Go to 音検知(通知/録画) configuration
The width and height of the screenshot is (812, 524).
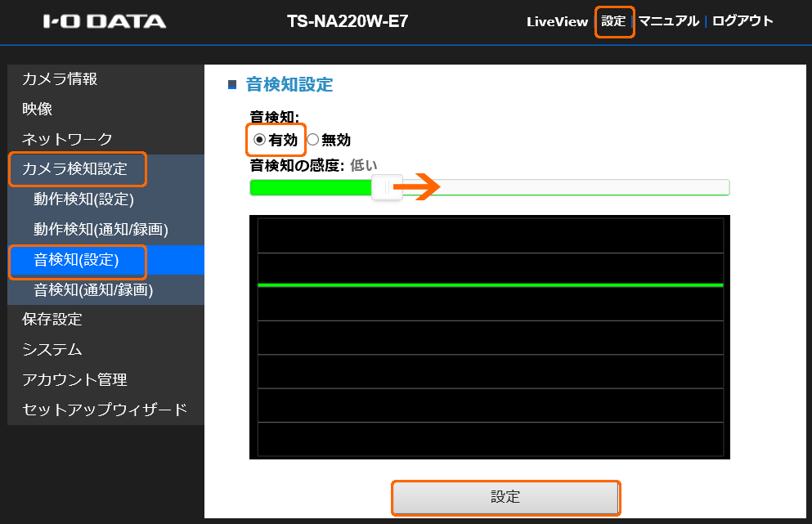pos(92,290)
